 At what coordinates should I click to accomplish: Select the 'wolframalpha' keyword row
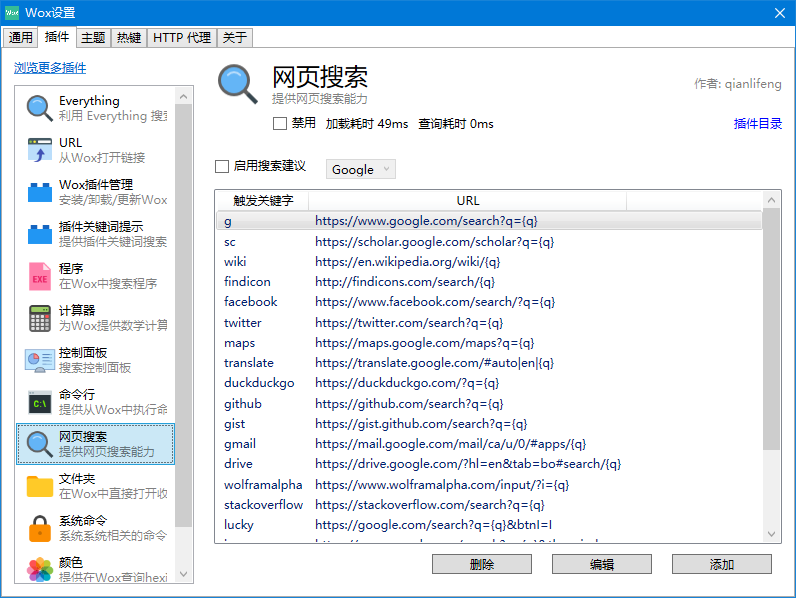coord(489,485)
